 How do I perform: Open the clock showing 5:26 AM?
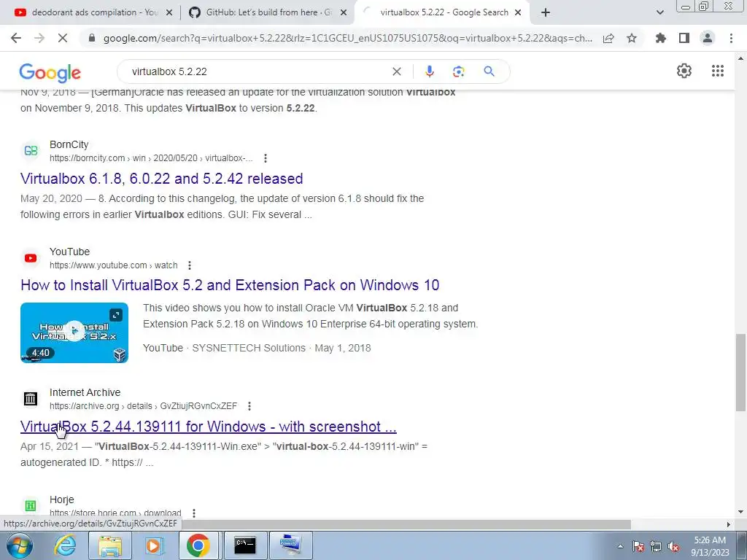[710, 546]
